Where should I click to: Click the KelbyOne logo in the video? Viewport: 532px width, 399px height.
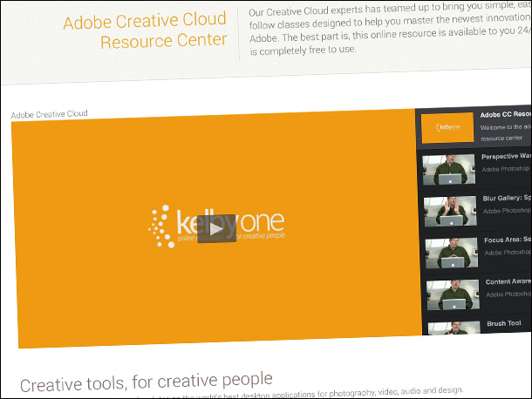coord(216,227)
